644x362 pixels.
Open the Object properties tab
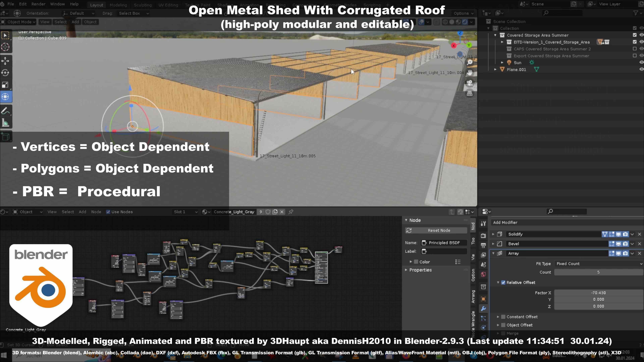click(483, 299)
